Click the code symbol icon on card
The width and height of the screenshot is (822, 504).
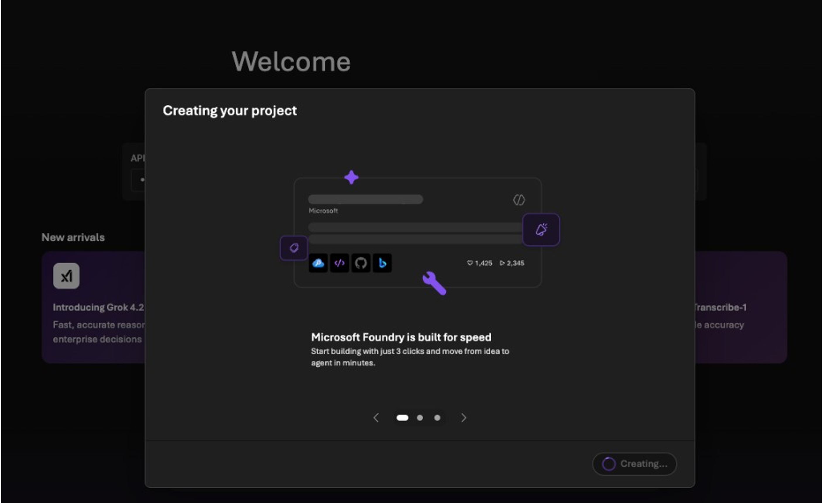pyautogui.click(x=519, y=200)
